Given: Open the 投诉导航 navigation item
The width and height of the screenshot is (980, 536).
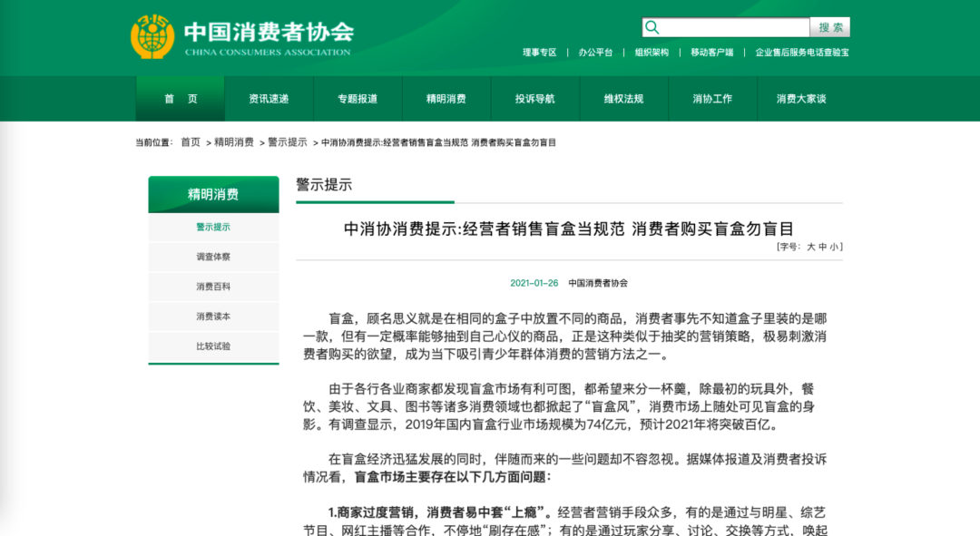Looking at the screenshot, I should pyautogui.click(x=535, y=99).
